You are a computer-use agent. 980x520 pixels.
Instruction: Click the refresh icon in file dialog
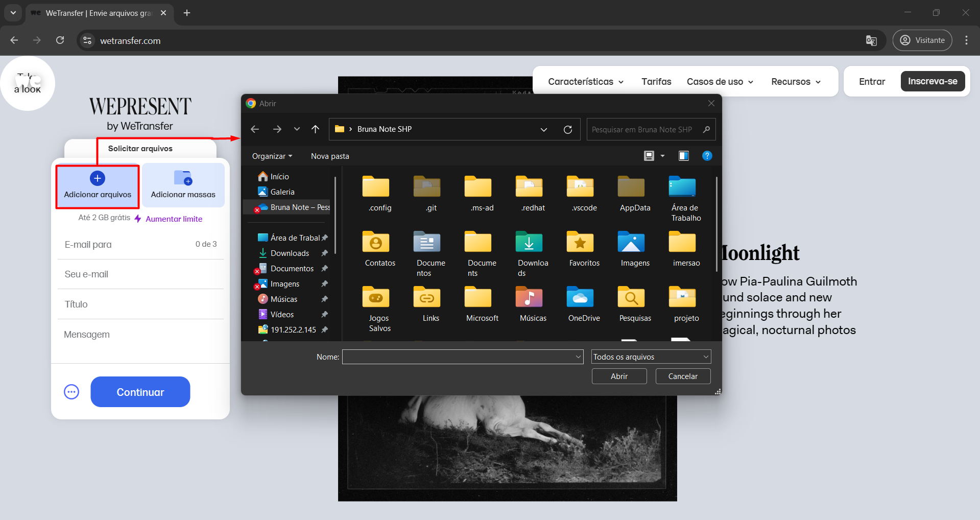(x=567, y=130)
